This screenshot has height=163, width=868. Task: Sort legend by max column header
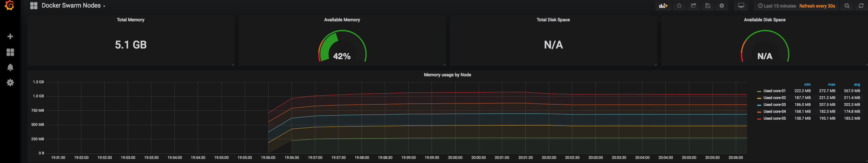[x=832, y=84]
